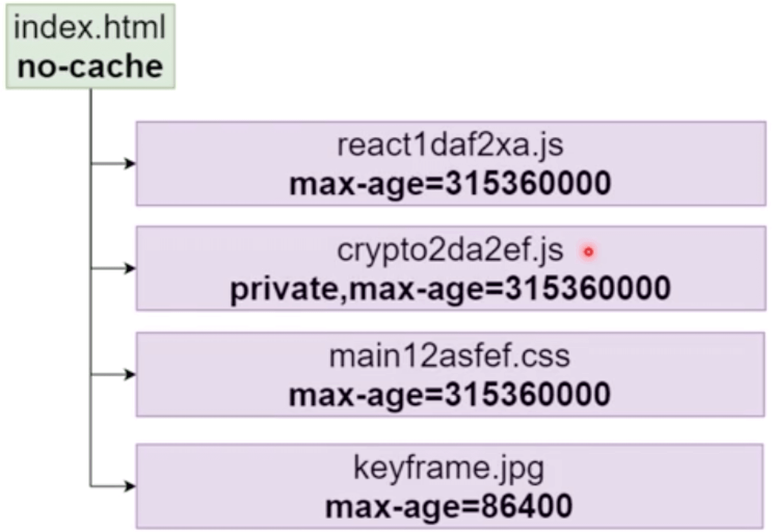Select the main12asfef.css filename

pyautogui.click(x=450, y=356)
